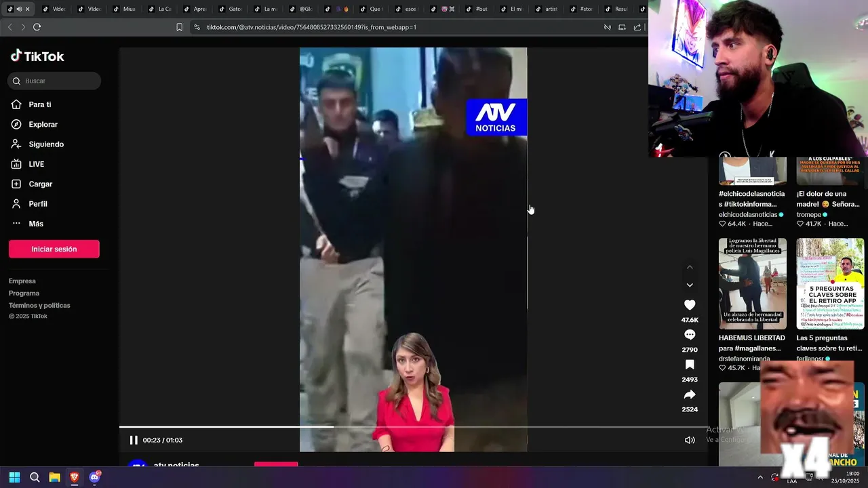Click the browser share icon

tap(637, 27)
